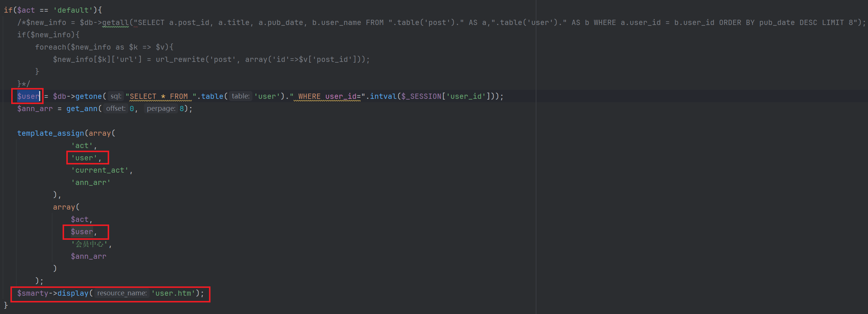
Task: Click the sql: parameter hint
Action: pos(115,96)
